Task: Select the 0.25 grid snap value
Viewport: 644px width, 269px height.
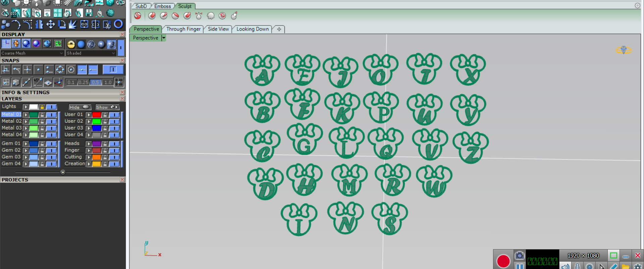Action: [x=83, y=82]
